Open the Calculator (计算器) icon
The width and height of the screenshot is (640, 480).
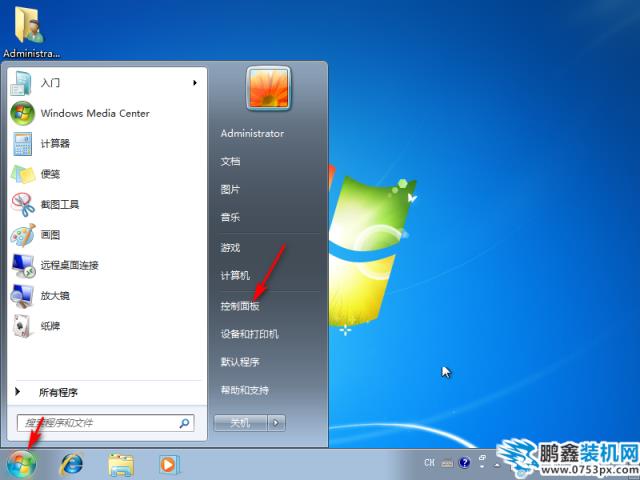22,144
